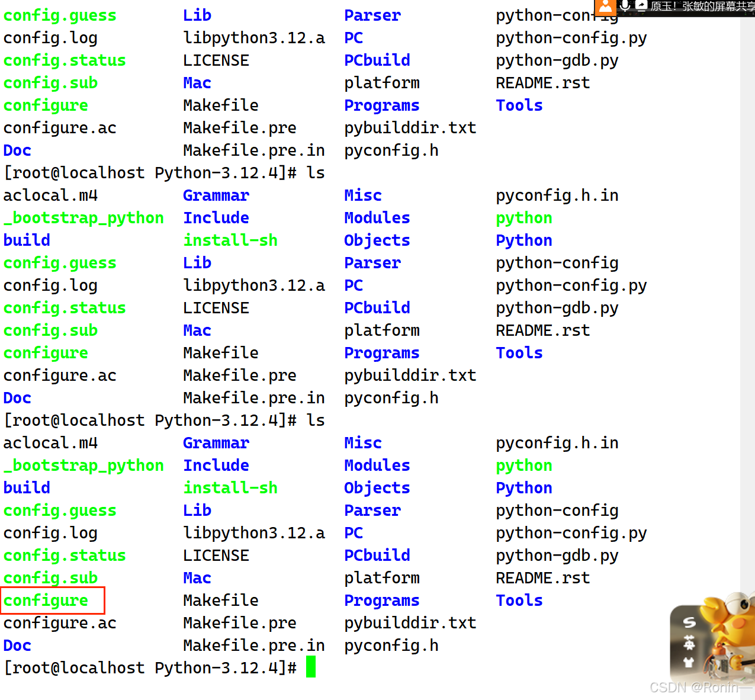
Task: Mute the microphone in screen-share bar
Action: tap(625, 6)
